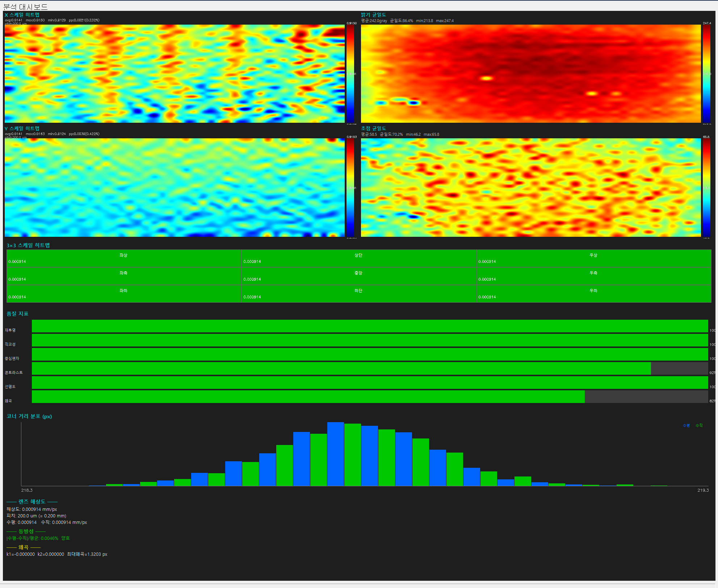Click the k1 k2 최대왜곡 distortion line
Viewport: 718px width, 588px height.
pyautogui.click(x=57, y=554)
